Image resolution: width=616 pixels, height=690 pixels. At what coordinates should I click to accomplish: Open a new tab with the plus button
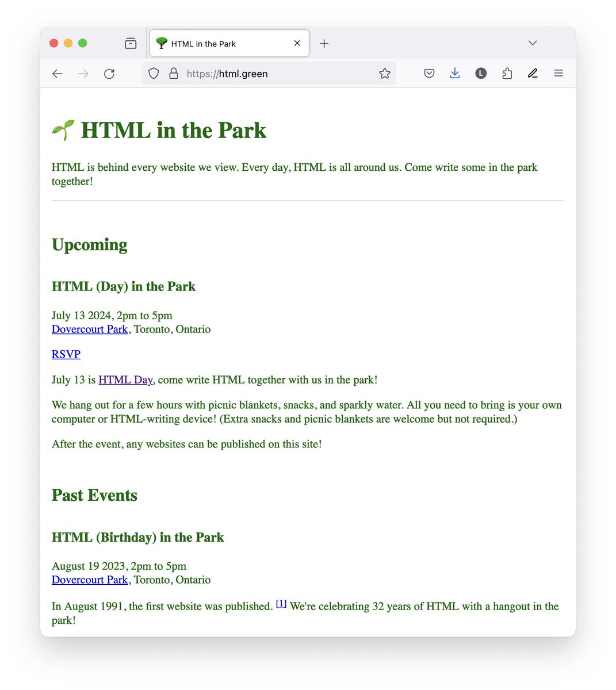[x=324, y=43]
